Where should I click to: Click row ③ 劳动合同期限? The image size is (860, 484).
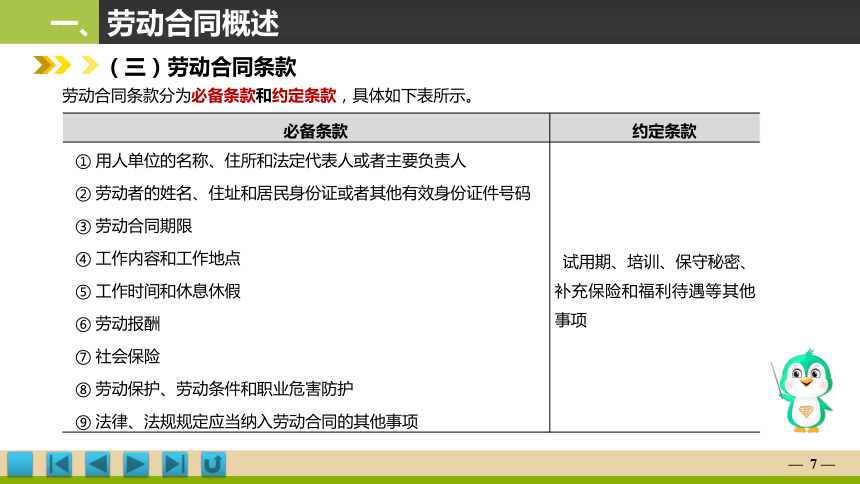pos(134,226)
